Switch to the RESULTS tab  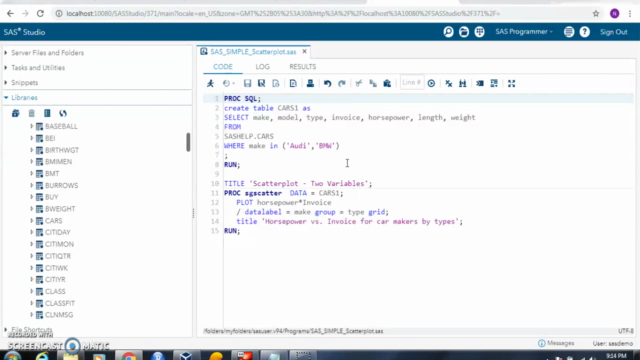click(x=302, y=67)
